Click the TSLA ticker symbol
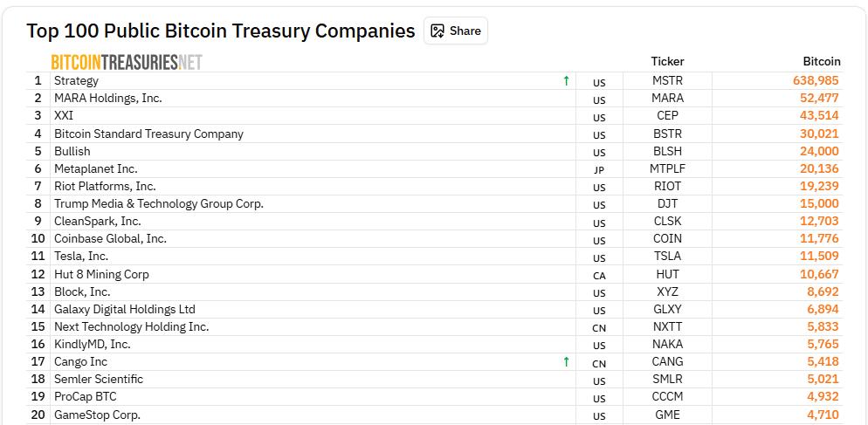The height and width of the screenshot is (425, 868). click(x=667, y=256)
